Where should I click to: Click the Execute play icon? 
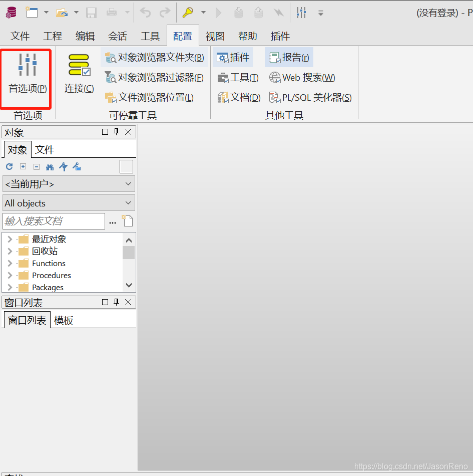[x=218, y=13]
